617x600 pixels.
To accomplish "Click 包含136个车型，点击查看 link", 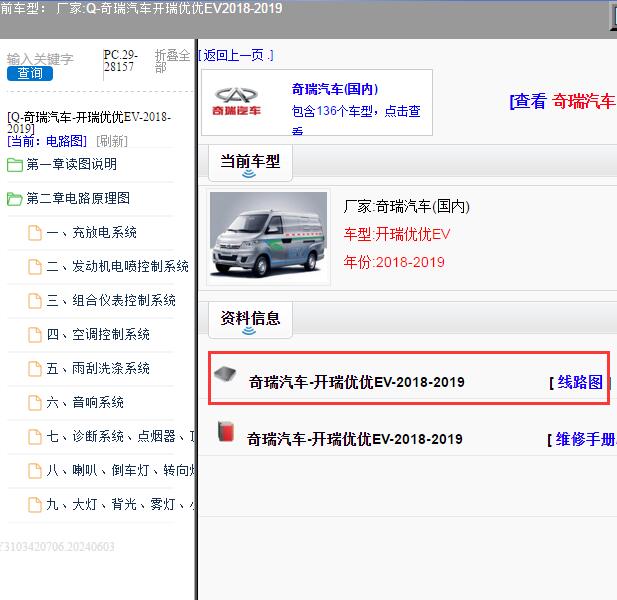I will [x=356, y=119].
